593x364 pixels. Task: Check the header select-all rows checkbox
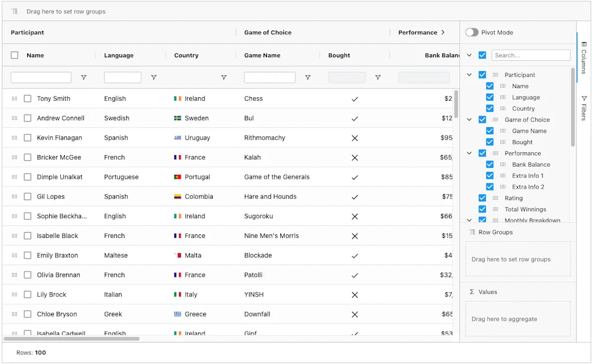(x=14, y=56)
